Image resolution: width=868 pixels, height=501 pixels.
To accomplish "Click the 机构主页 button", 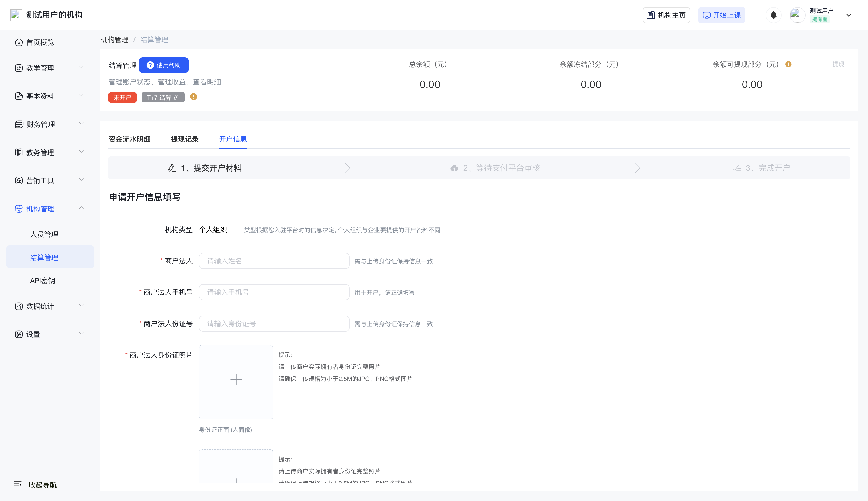I will pyautogui.click(x=666, y=15).
